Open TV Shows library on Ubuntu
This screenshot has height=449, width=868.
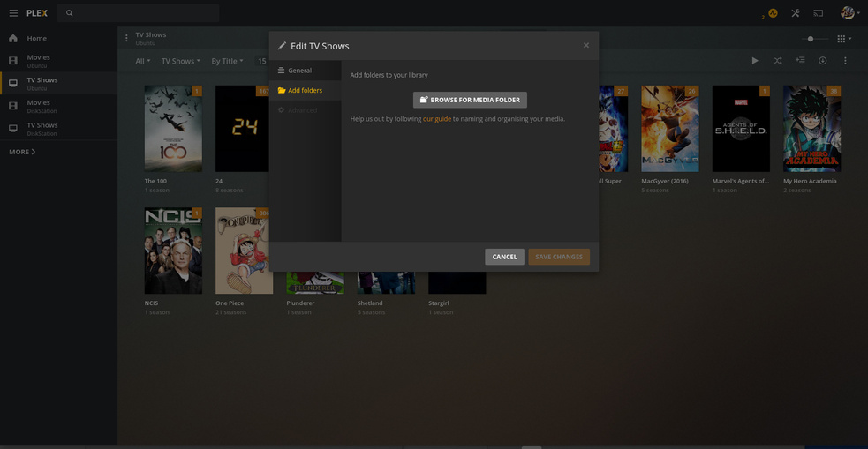(58, 84)
